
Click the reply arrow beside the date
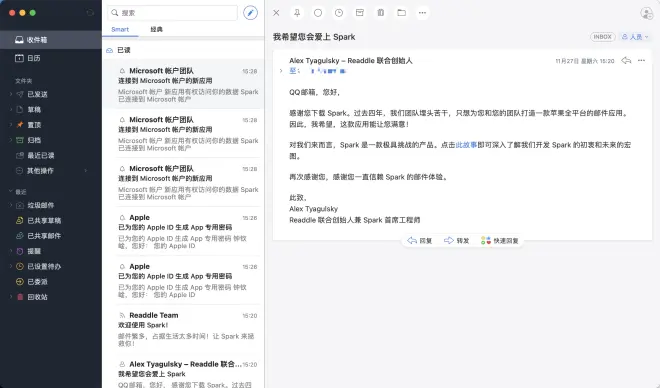(x=626, y=61)
